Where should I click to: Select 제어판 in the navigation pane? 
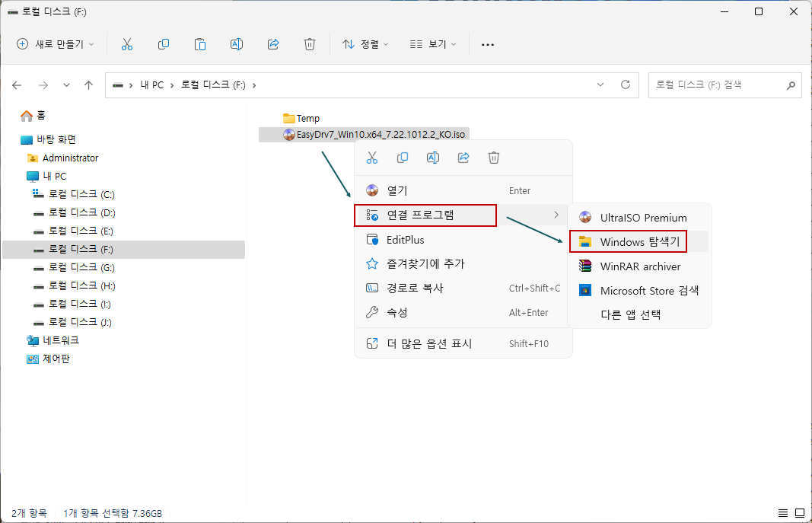pos(48,359)
